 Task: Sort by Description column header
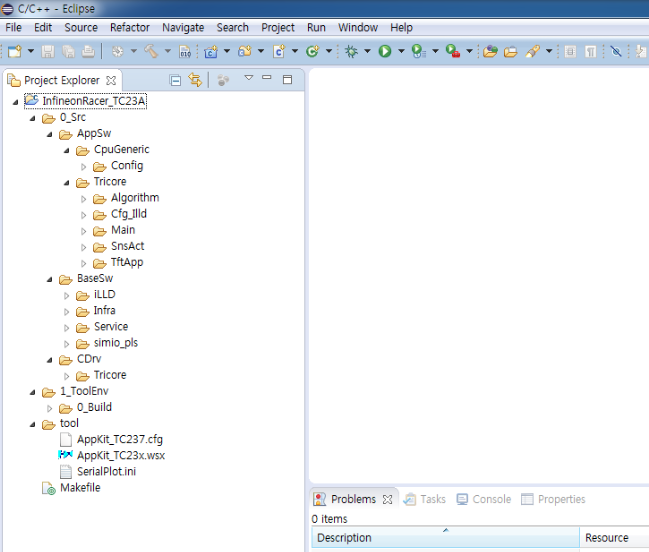[x=445, y=538]
